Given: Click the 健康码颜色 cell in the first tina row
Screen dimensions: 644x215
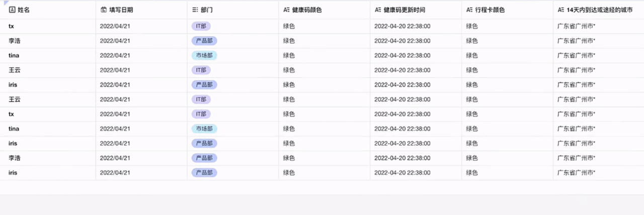Looking at the screenshot, I should click(289, 55).
